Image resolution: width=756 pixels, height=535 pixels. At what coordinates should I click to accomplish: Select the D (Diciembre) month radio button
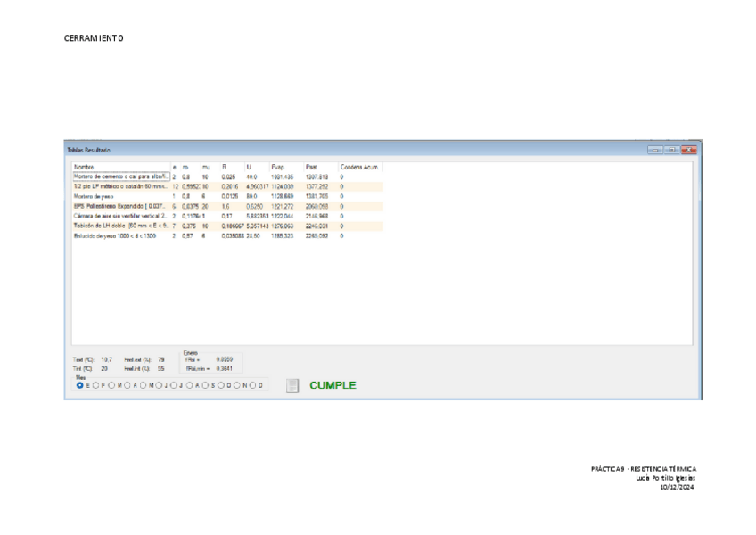(252, 385)
